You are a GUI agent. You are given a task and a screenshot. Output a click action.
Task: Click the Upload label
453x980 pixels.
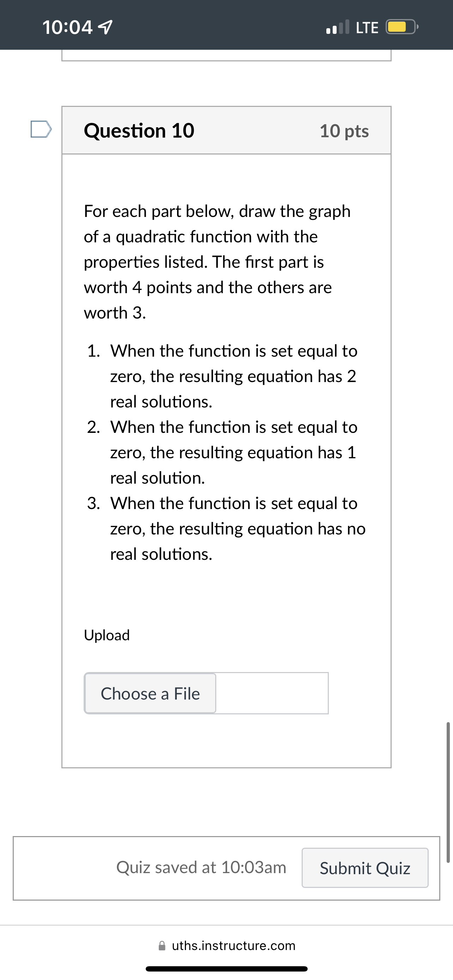click(x=107, y=635)
